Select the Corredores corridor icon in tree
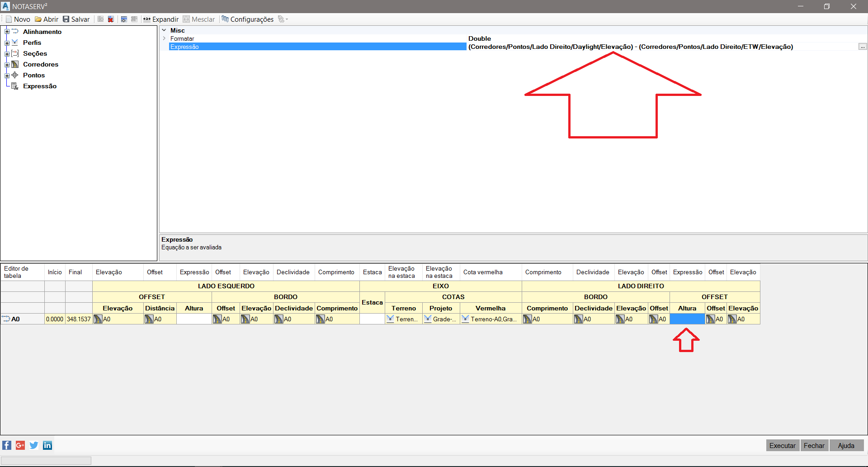868x467 pixels. point(15,64)
